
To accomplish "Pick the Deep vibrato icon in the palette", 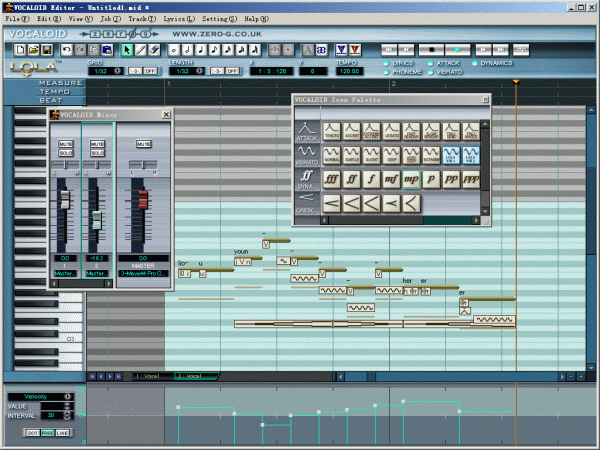I will (391, 155).
